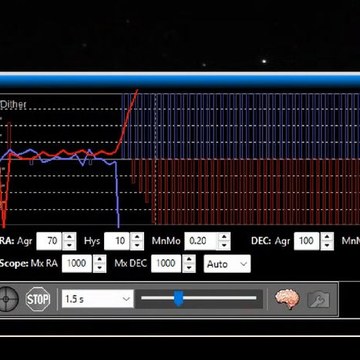Decrease the RA aggressiveness value

69,245
